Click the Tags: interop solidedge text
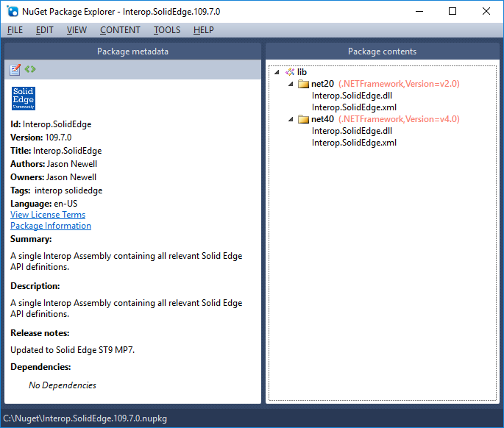This screenshot has height=428, width=504. point(56,190)
